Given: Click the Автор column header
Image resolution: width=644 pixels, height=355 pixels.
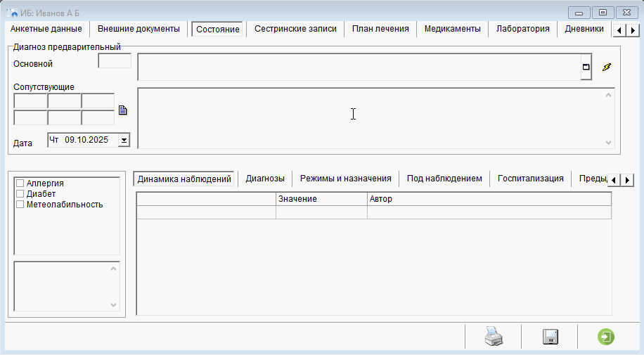Looking at the screenshot, I should [489, 199].
